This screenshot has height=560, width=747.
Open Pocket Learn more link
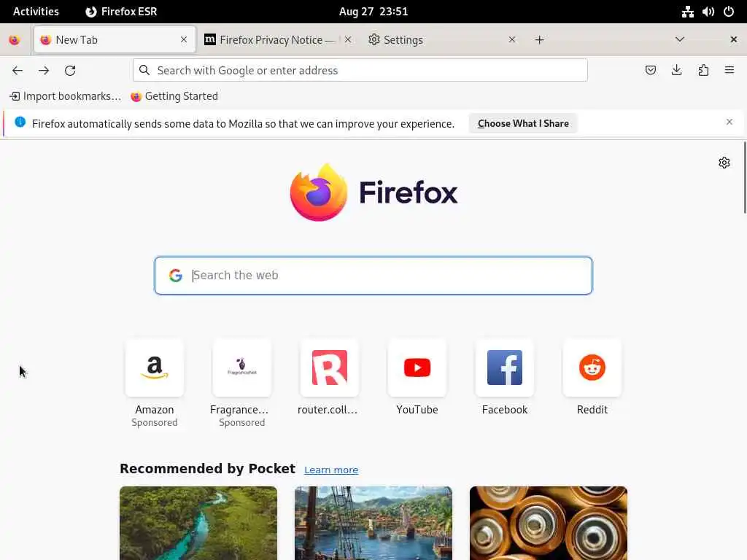tap(331, 470)
